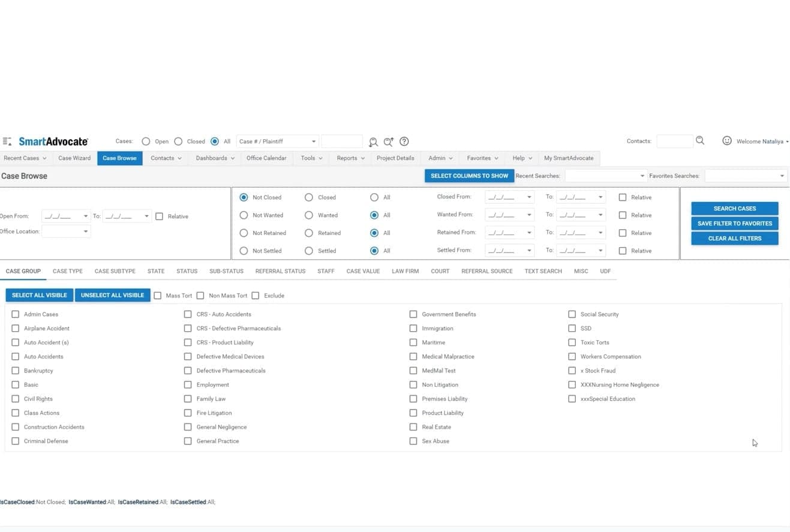This screenshot has width=790, height=532.
Task: Open the calendar picker next to Closed From
Action: pos(528,197)
